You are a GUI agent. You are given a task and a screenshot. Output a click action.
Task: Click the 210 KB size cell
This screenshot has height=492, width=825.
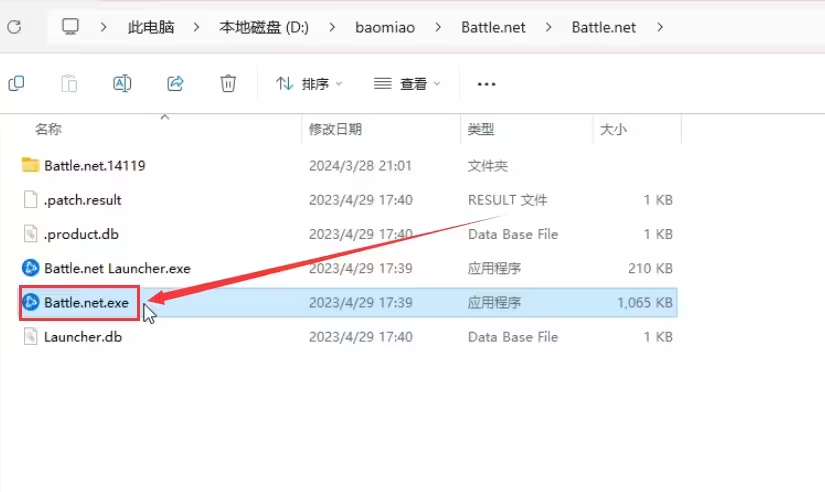(x=650, y=268)
